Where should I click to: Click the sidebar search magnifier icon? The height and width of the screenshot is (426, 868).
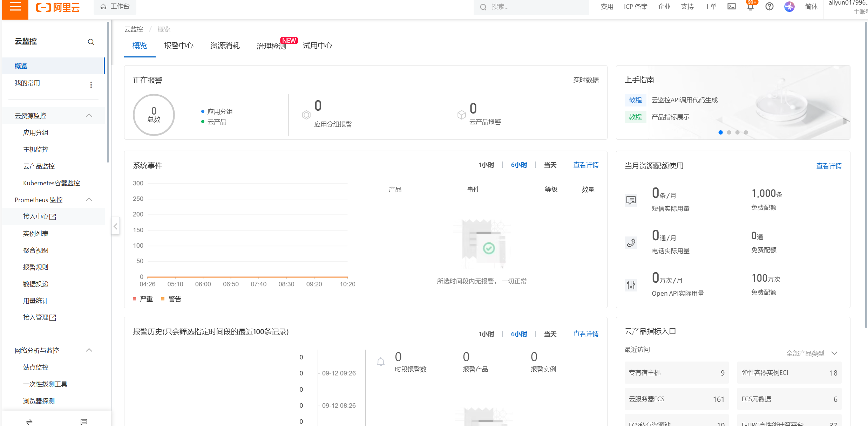tap(91, 42)
